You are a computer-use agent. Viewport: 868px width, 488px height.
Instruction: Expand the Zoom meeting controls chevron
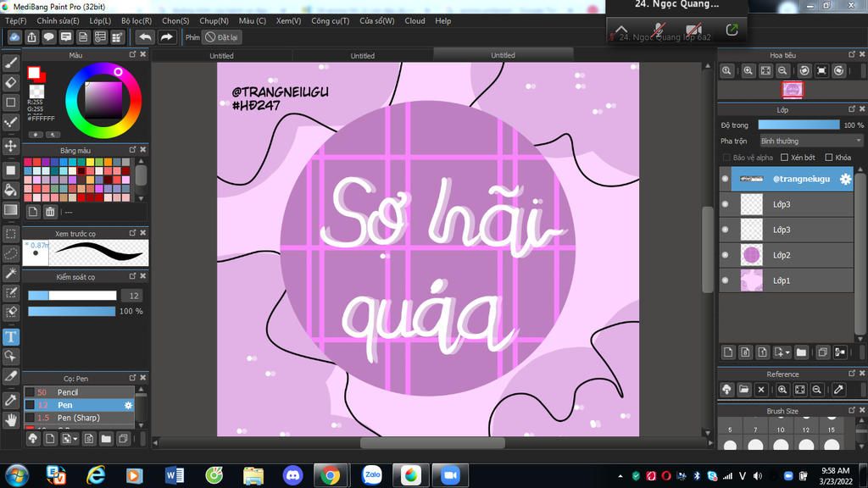621,30
